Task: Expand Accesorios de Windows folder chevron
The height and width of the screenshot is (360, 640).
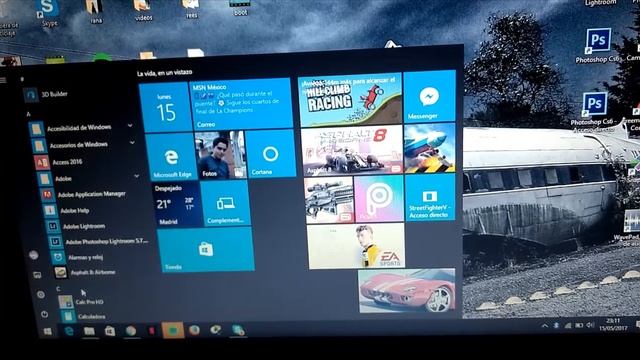Action: [132, 142]
